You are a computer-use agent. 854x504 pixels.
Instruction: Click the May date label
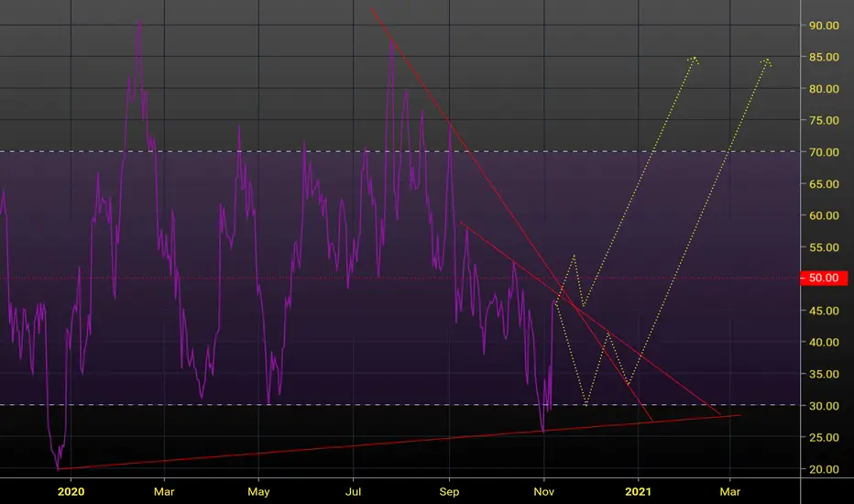[x=258, y=491]
